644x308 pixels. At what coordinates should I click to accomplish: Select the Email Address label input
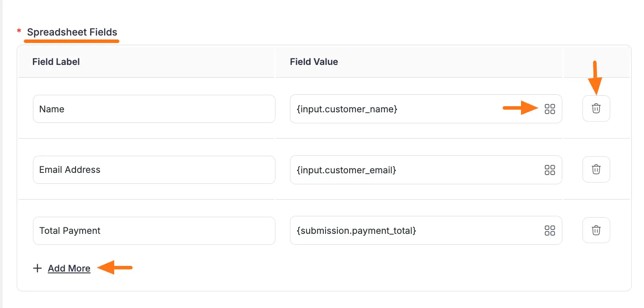[x=154, y=170]
